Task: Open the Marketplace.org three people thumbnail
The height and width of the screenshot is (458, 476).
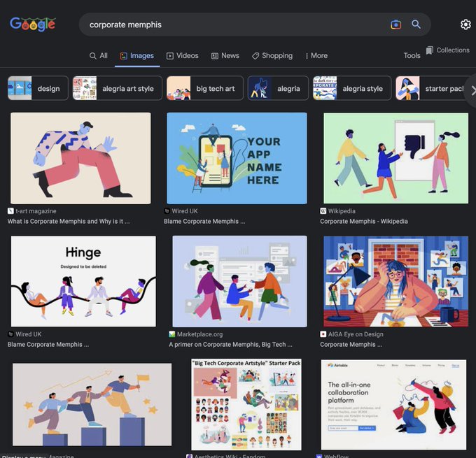Action: [240, 282]
